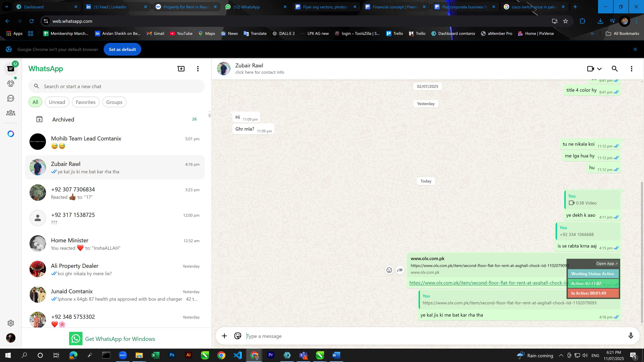The height and width of the screenshot is (362, 644).
Task: Open the Channels icon in sidebar
Action: 11,98
